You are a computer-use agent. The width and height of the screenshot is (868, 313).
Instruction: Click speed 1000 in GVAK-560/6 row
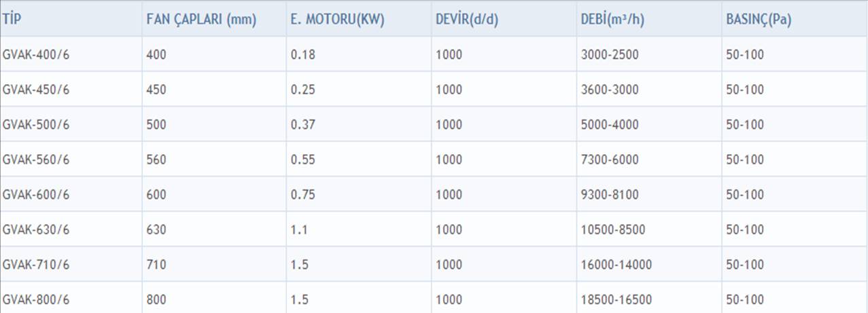(449, 160)
